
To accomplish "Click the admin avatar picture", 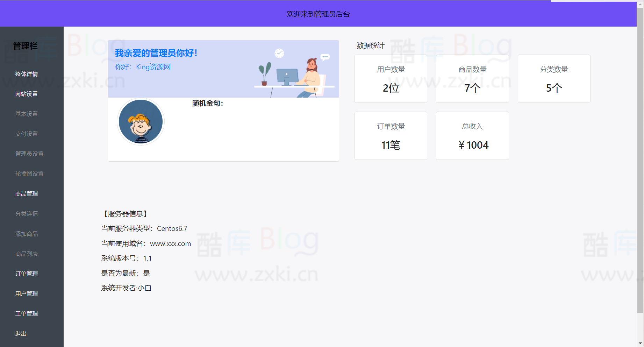I will click(x=141, y=121).
